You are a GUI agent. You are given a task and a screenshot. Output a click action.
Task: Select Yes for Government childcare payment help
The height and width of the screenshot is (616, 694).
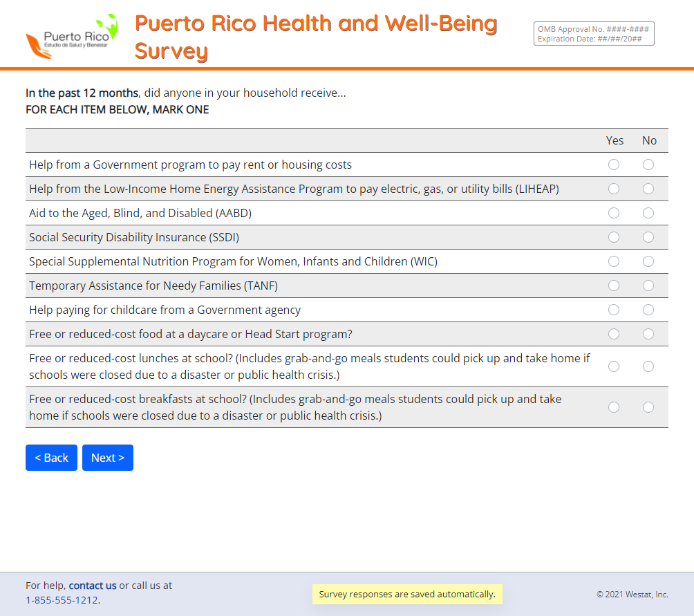click(614, 310)
